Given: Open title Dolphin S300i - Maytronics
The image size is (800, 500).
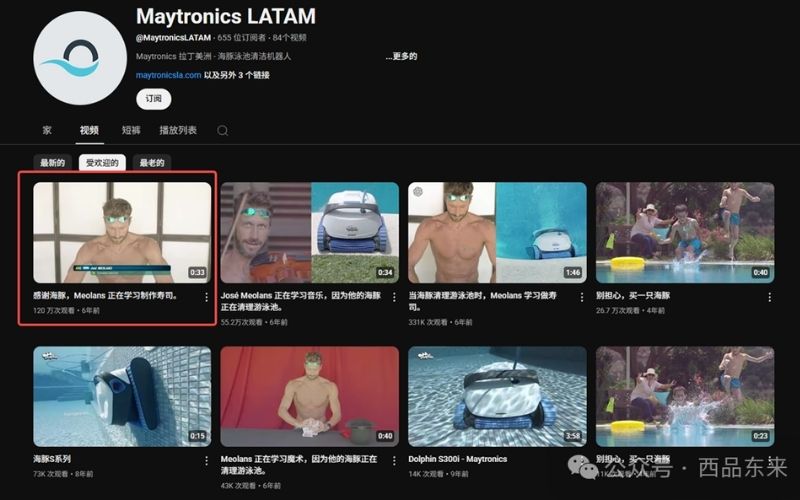Looking at the screenshot, I should tap(458, 459).
